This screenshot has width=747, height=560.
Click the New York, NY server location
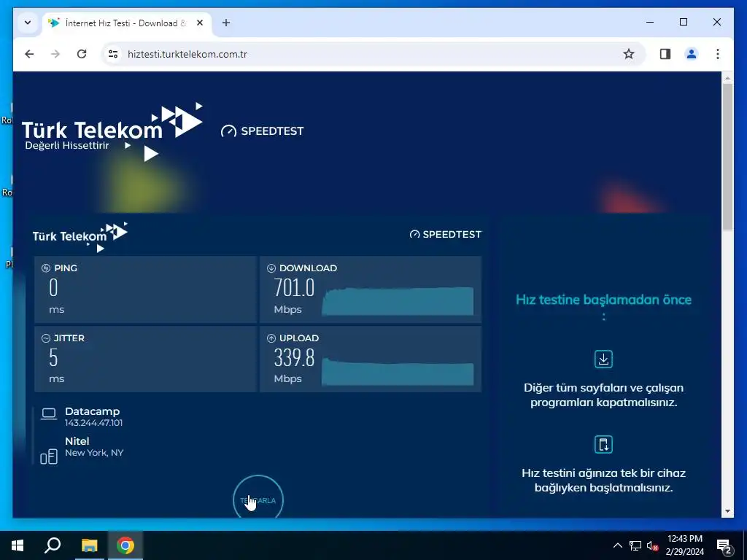(94, 453)
